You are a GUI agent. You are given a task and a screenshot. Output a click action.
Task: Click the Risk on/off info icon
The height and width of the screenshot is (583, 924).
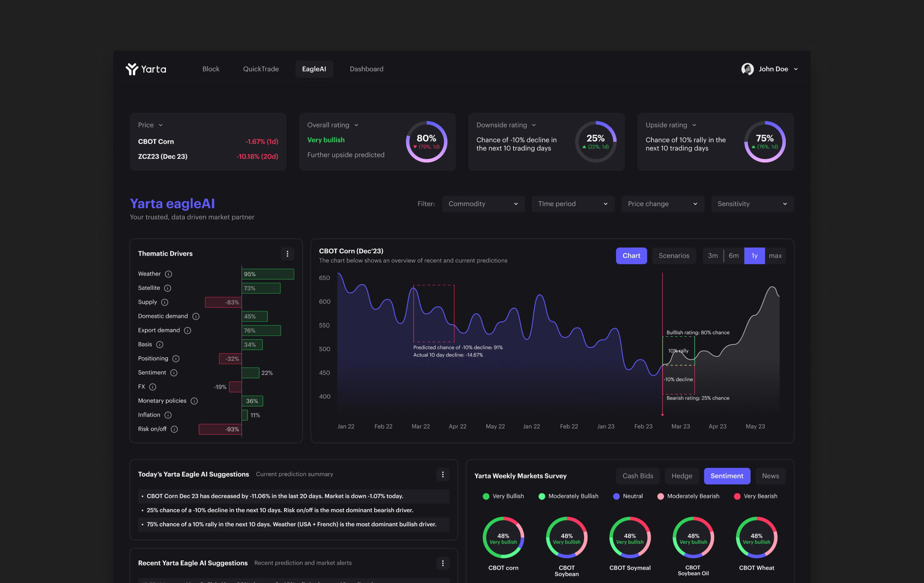point(174,429)
